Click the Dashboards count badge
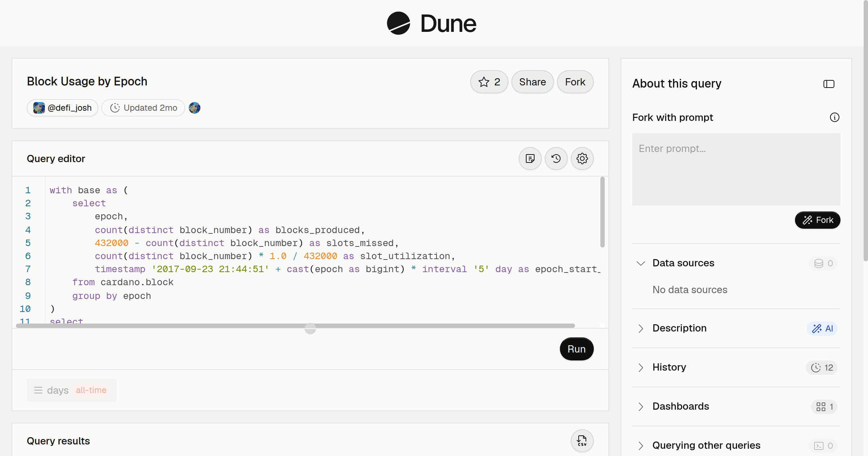Screen dimensions: 868x456 tap(824, 406)
